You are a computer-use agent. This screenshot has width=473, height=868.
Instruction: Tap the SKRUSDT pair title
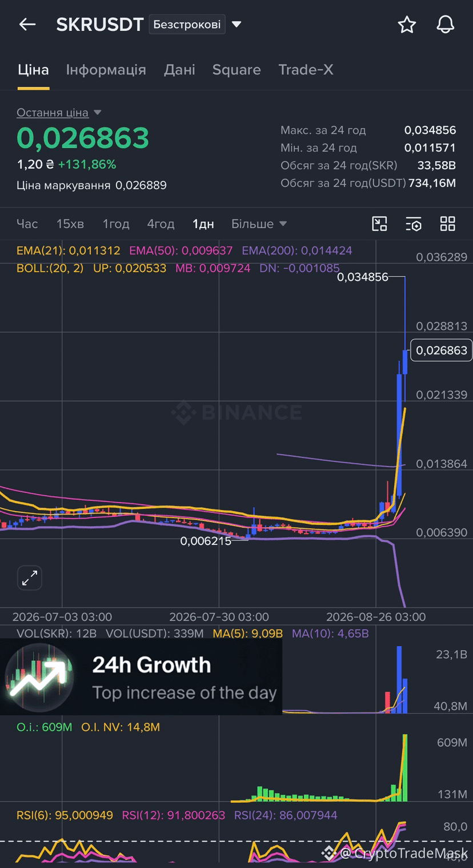(99, 25)
